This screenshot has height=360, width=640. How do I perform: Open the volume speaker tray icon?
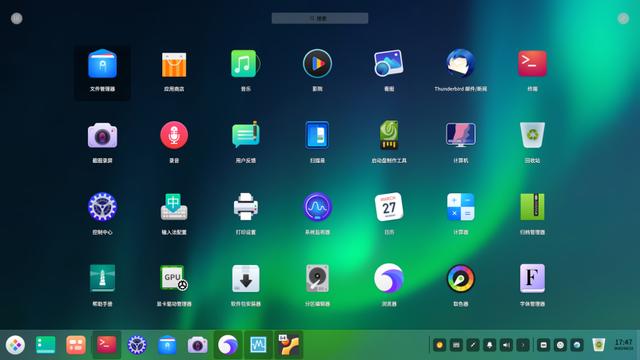[506, 345]
